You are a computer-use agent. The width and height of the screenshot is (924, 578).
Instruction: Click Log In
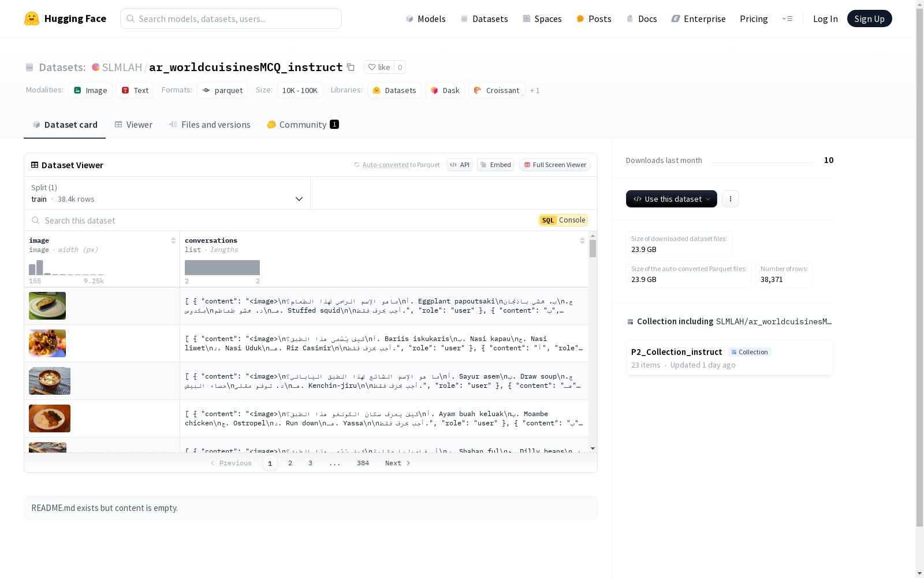pyautogui.click(x=825, y=18)
